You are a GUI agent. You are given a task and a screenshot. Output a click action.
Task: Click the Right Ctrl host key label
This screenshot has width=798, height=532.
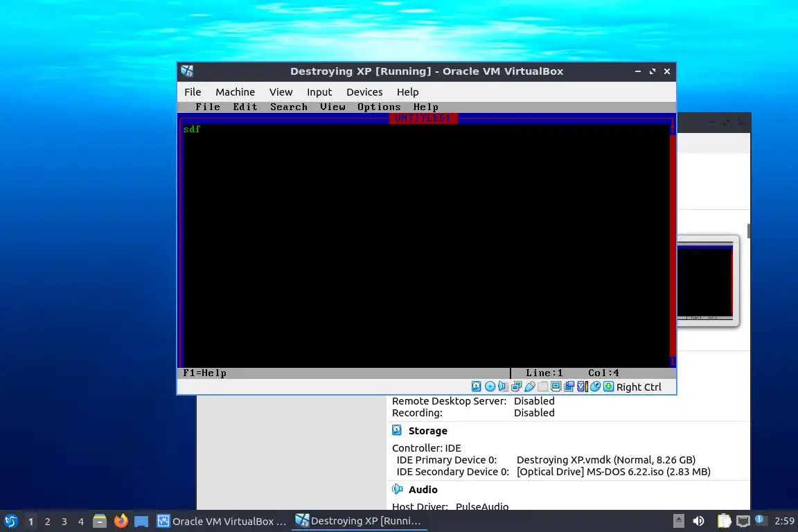pos(639,387)
